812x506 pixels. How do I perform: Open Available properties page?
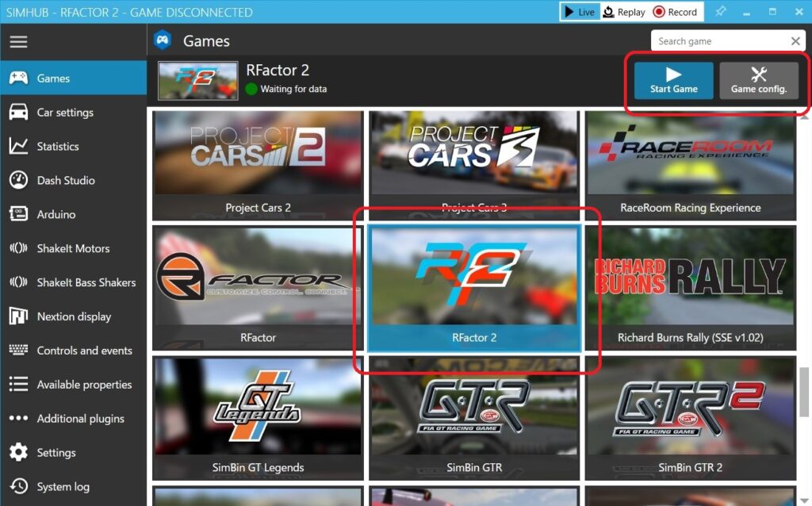click(x=84, y=385)
